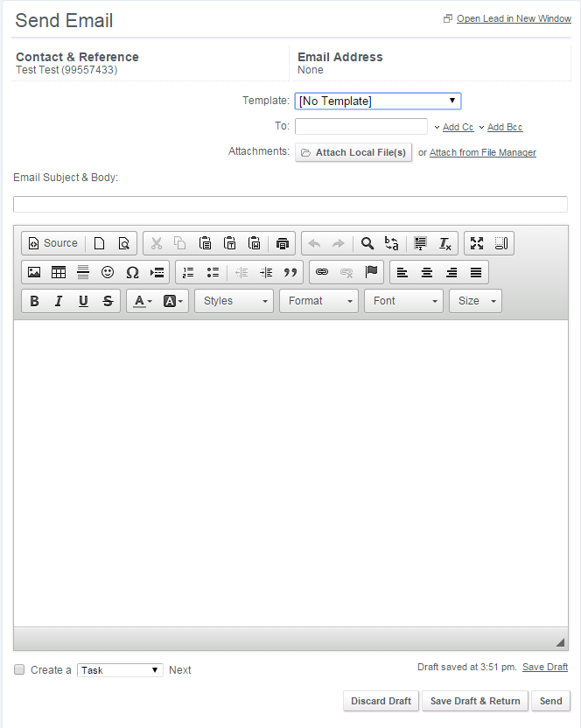Toggle Strikethrough formatting

(x=108, y=301)
